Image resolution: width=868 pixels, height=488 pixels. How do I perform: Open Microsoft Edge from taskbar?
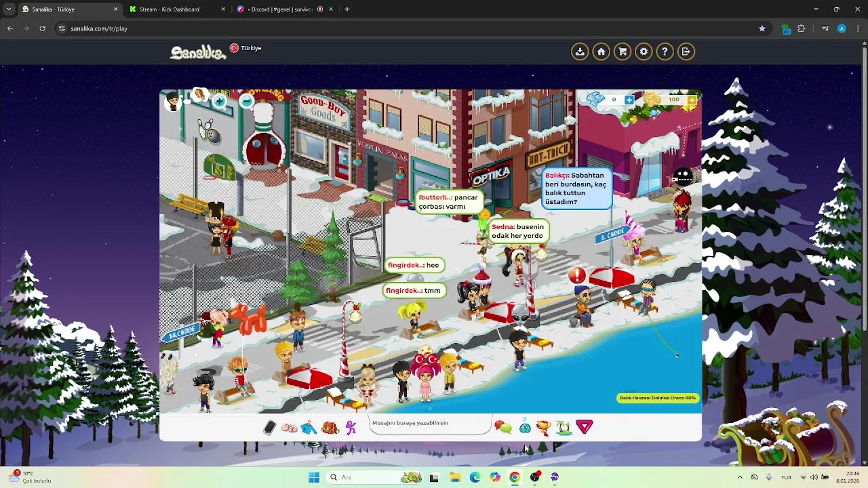pos(475,477)
